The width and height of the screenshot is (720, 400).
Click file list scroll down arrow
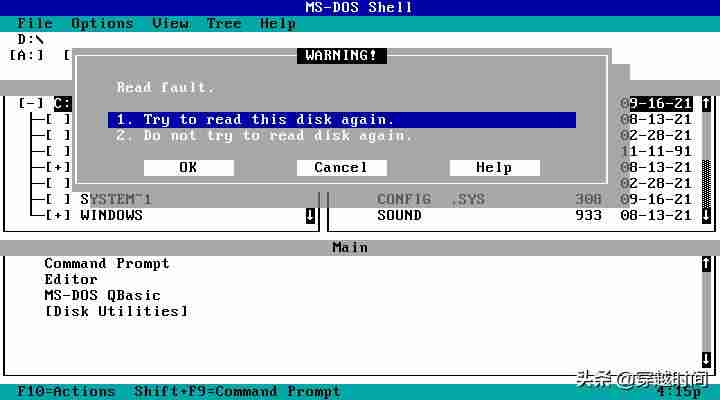(706, 215)
